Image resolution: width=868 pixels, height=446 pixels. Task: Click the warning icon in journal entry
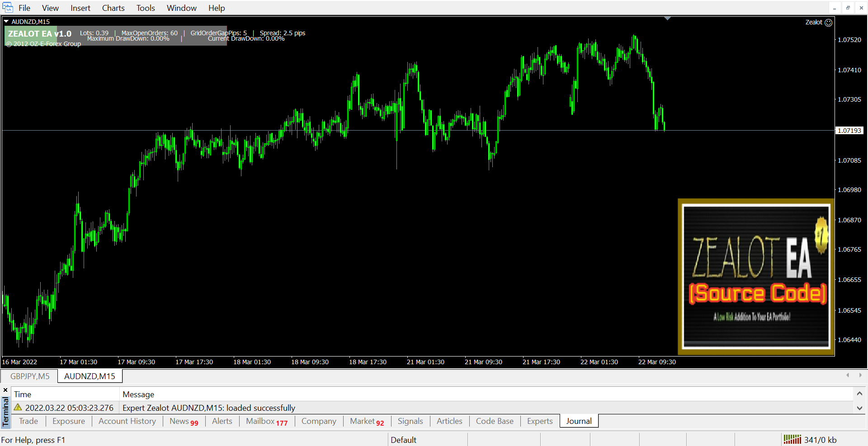point(18,408)
